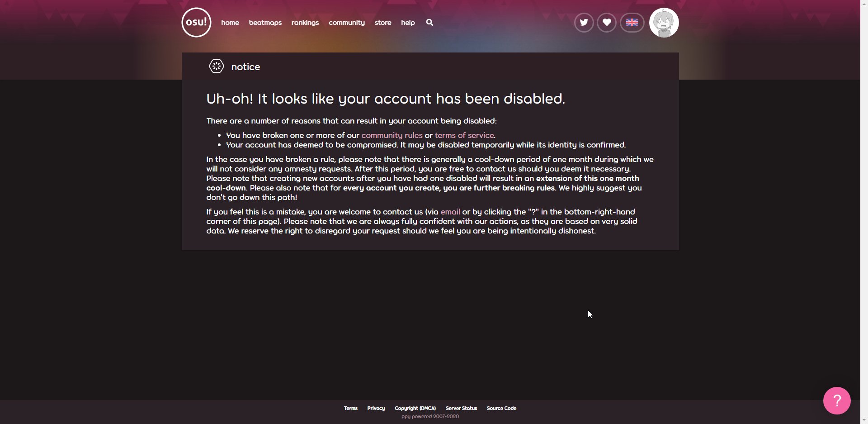Open the Server Status footer link
This screenshot has width=868, height=424.
pyautogui.click(x=461, y=408)
